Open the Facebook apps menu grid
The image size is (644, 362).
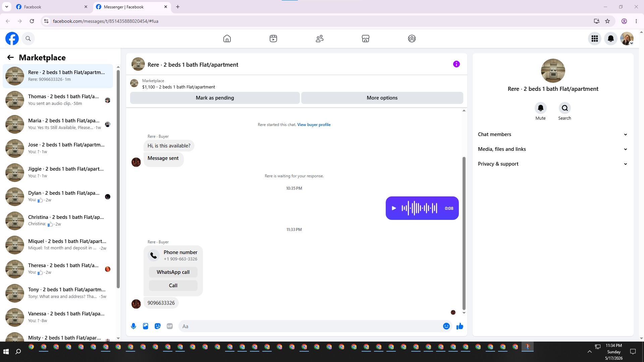pyautogui.click(x=595, y=39)
